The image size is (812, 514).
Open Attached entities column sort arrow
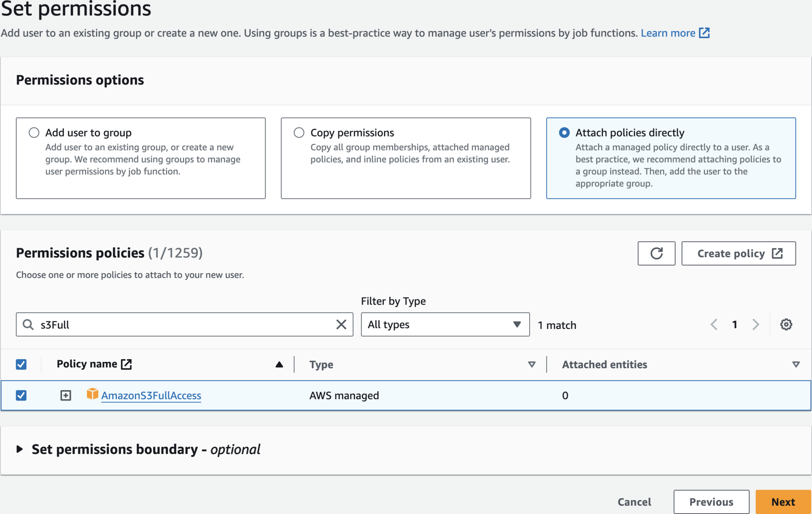coord(796,364)
